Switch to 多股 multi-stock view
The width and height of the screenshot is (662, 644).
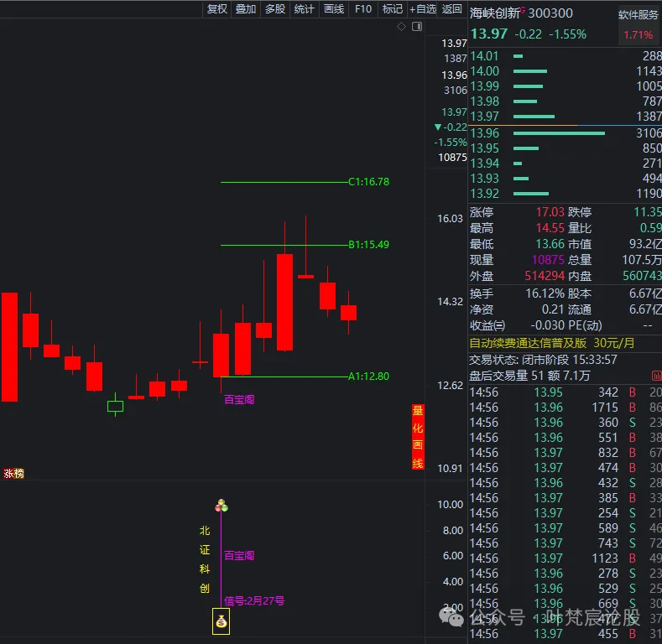pos(275,9)
